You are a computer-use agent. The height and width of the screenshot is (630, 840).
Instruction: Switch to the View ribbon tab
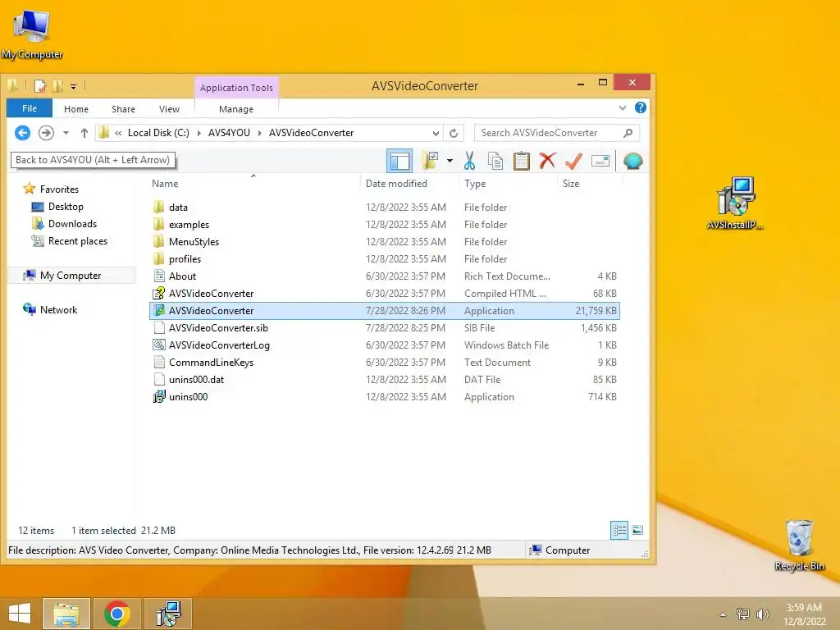169,109
